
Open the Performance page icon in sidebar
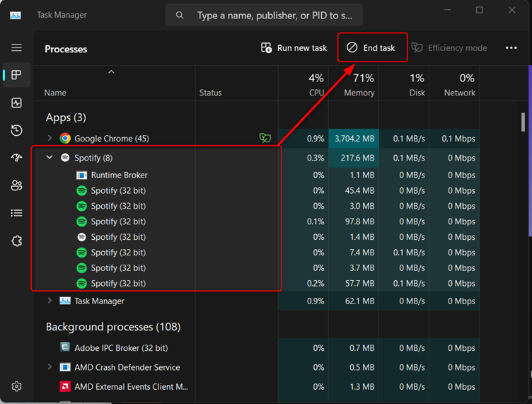coord(16,103)
